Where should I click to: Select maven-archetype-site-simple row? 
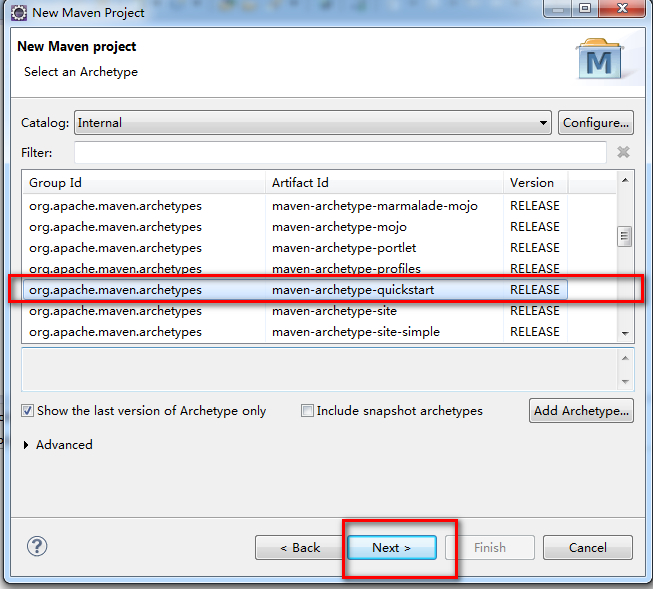tap(295, 332)
